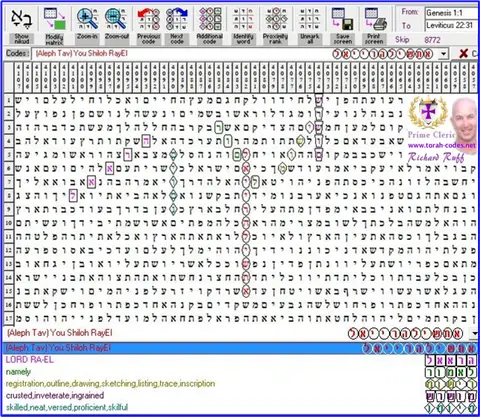Open the www.torah-codes.net link

[441, 145]
